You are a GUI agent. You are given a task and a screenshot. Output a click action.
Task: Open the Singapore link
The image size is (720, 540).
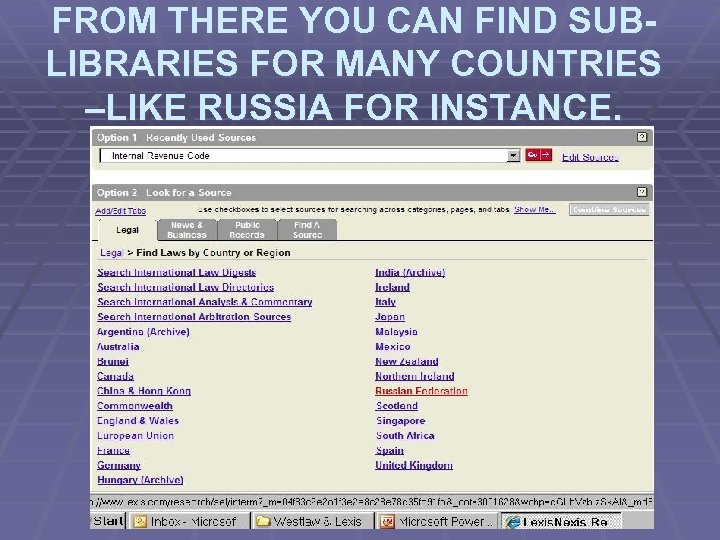click(x=400, y=421)
